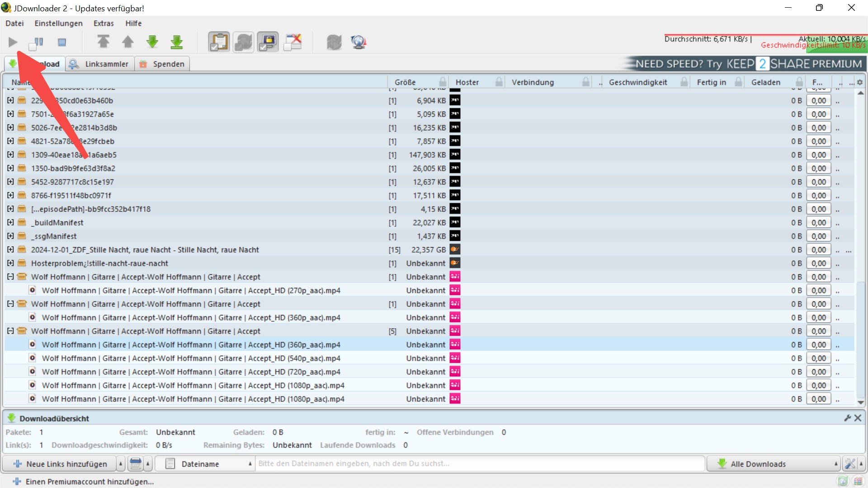The image size is (868, 488).
Task: Click Einen Premiumaccount hinzufügen link
Action: tap(90, 482)
